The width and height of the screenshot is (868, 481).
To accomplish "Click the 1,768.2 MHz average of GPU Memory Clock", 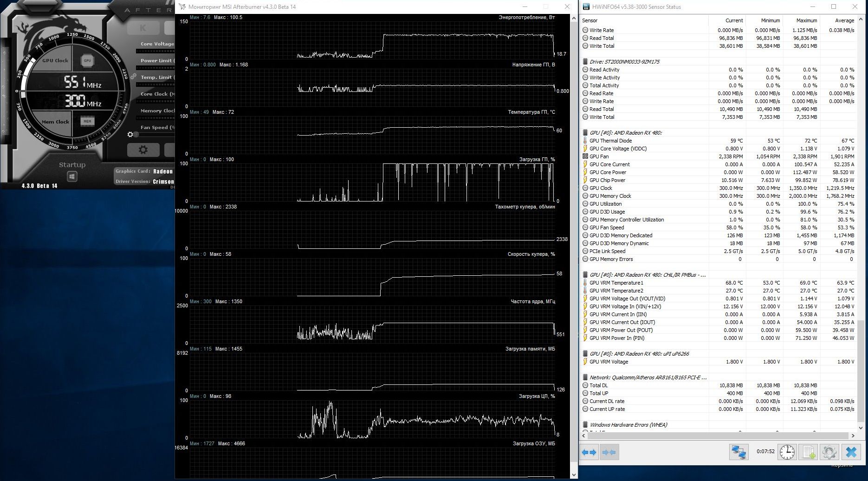I will point(840,196).
